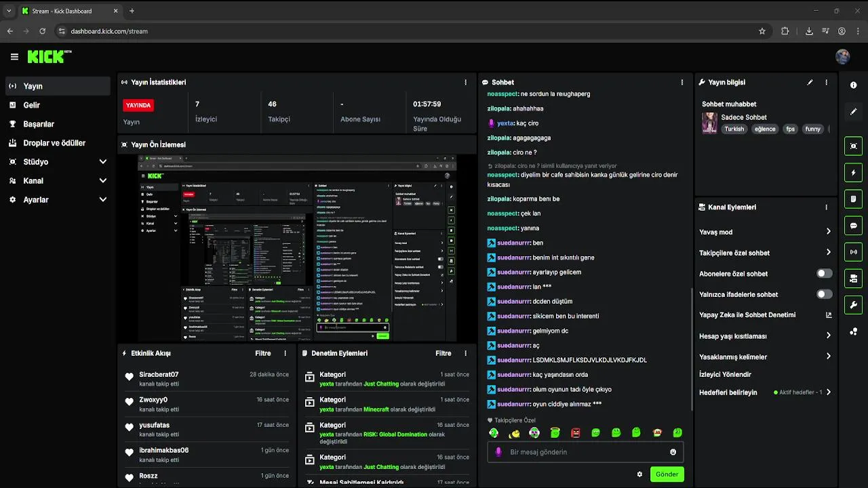The width and height of the screenshot is (868, 488).
Task: Open browser extensions puzzle icon
Action: coord(785,31)
